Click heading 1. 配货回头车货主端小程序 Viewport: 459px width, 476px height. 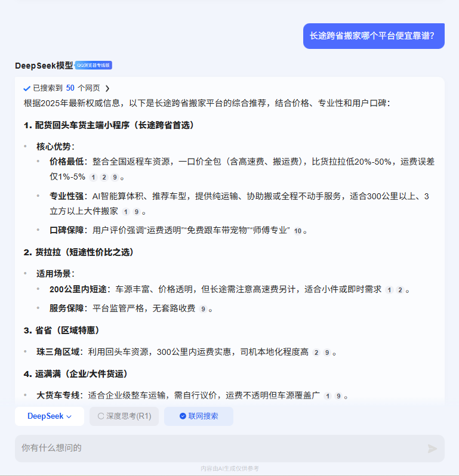pyautogui.click(x=109, y=125)
